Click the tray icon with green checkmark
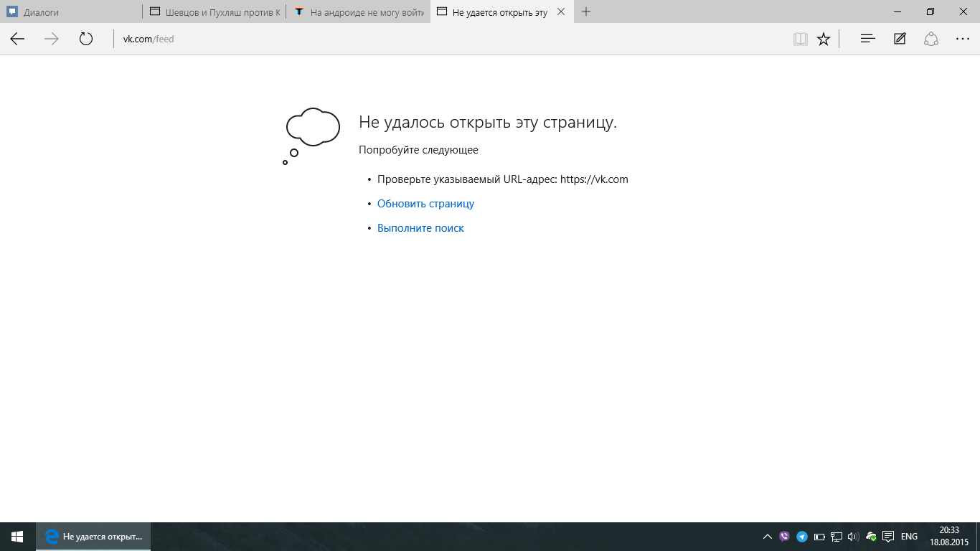 (871, 537)
